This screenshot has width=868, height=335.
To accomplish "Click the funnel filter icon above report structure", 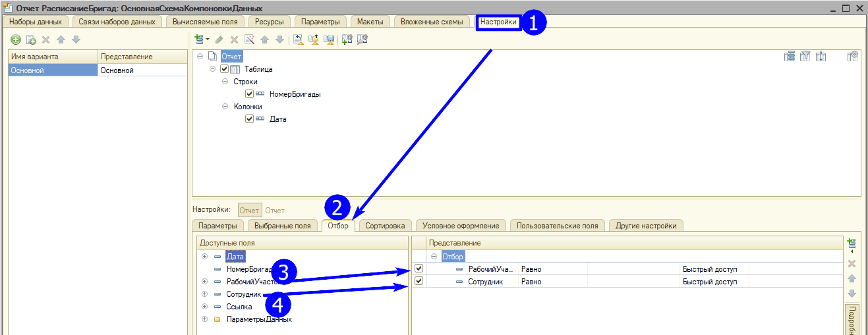I will 805,57.
